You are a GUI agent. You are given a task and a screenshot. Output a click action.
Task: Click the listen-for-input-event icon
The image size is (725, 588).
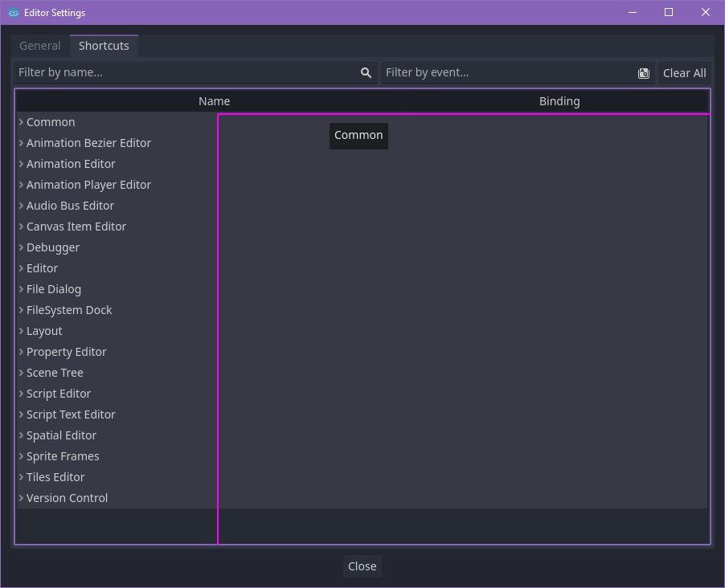[643, 72]
